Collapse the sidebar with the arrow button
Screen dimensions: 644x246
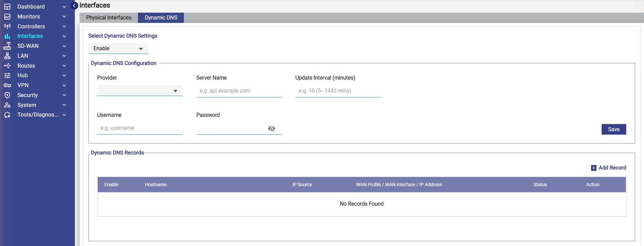pyautogui.click(x=74, y=5)
